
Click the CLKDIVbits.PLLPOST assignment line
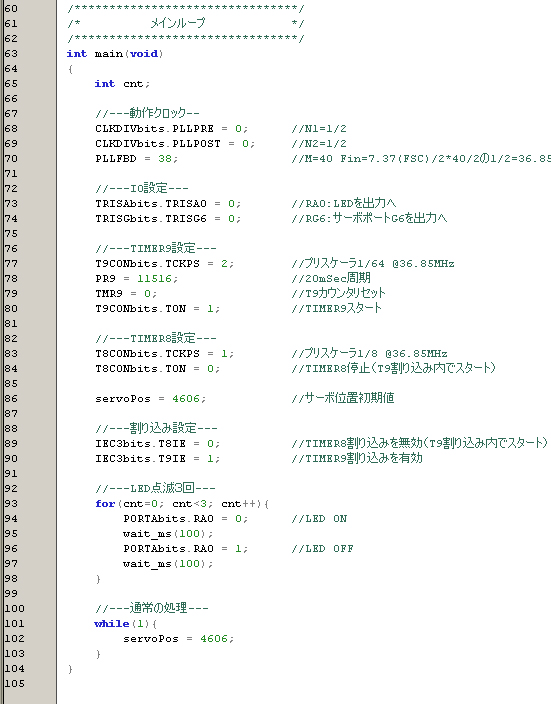click(175, 144)
